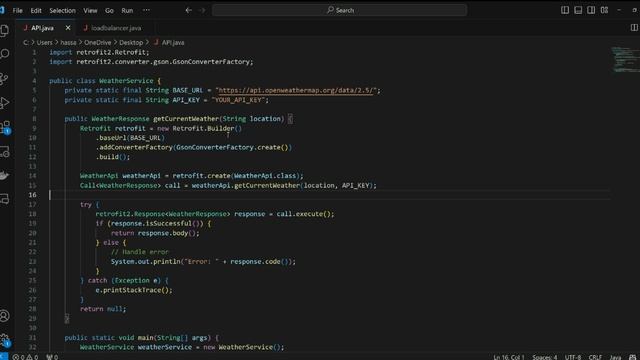The height and width of the screenshot is (360, 640).
Task: Click the Search command center box
Action: coord(340,10)
